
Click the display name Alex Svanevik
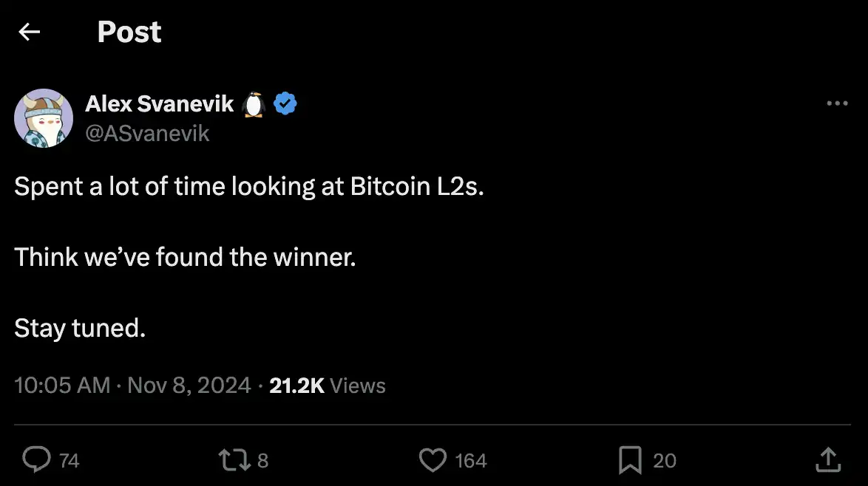tap(160, 104)
